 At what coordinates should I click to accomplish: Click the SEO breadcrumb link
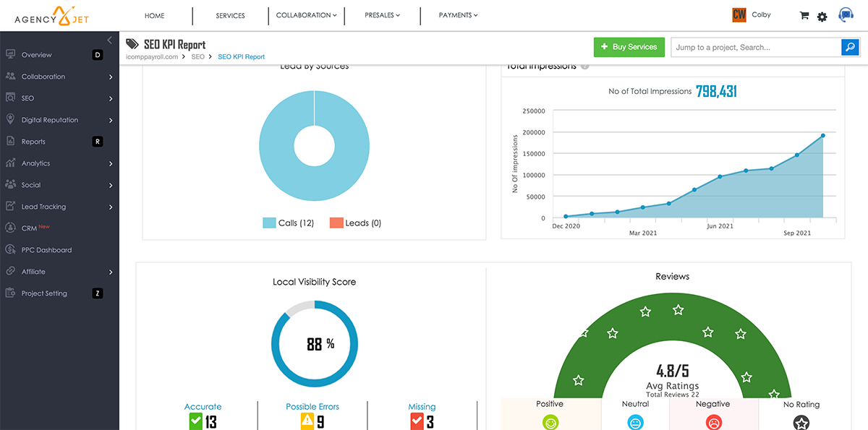(197, 56)
